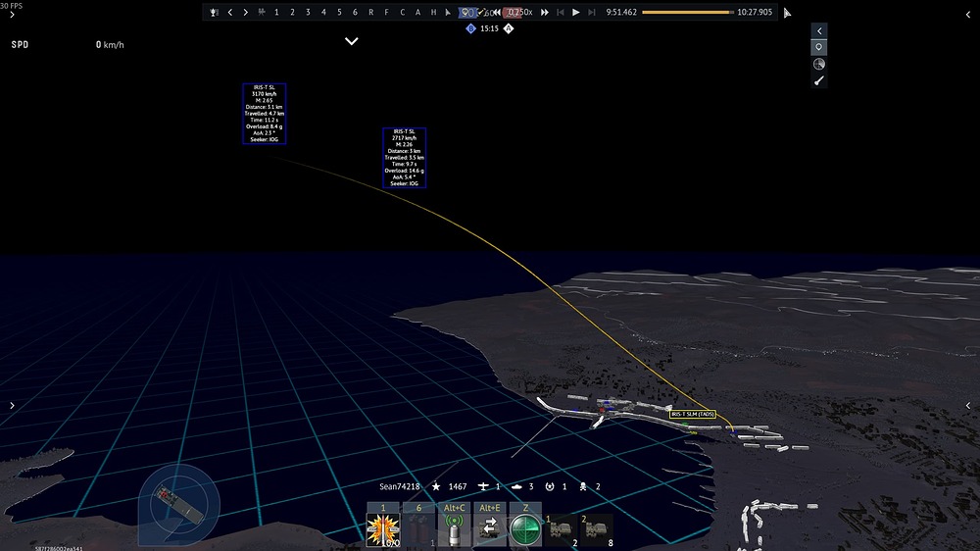This screenshot has width=980, height=551.
Task: Click the flag icon right of the timeline
Action: click(x=787, y=13)
